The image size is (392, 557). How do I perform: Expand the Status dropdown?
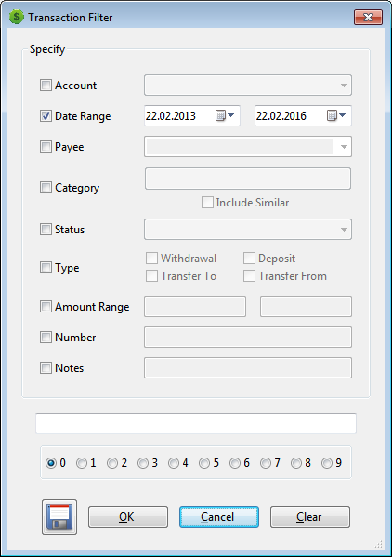344,230
